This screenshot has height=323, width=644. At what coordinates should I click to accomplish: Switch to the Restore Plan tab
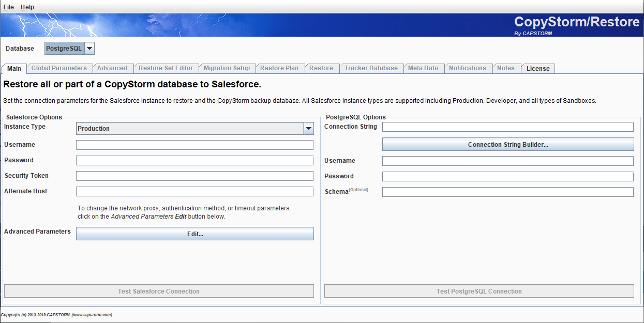280,68
